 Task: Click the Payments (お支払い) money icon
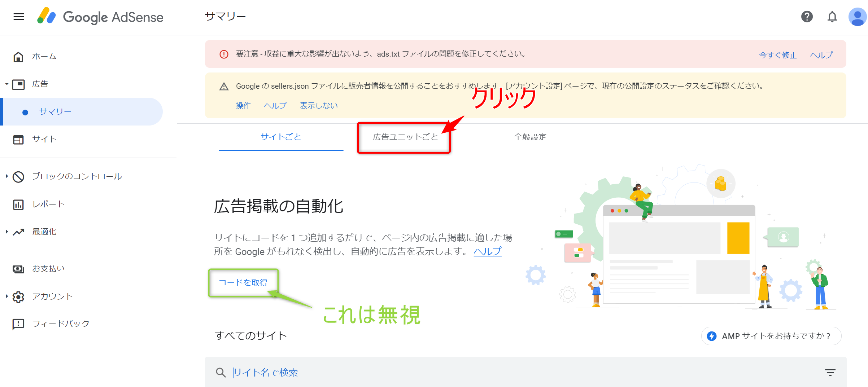tap(18, 269)
